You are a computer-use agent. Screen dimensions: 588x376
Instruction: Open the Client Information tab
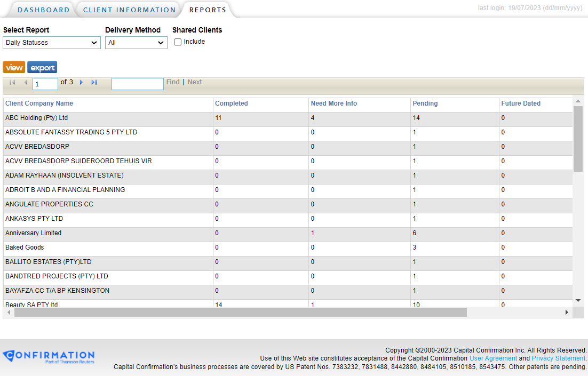(129, 10)
